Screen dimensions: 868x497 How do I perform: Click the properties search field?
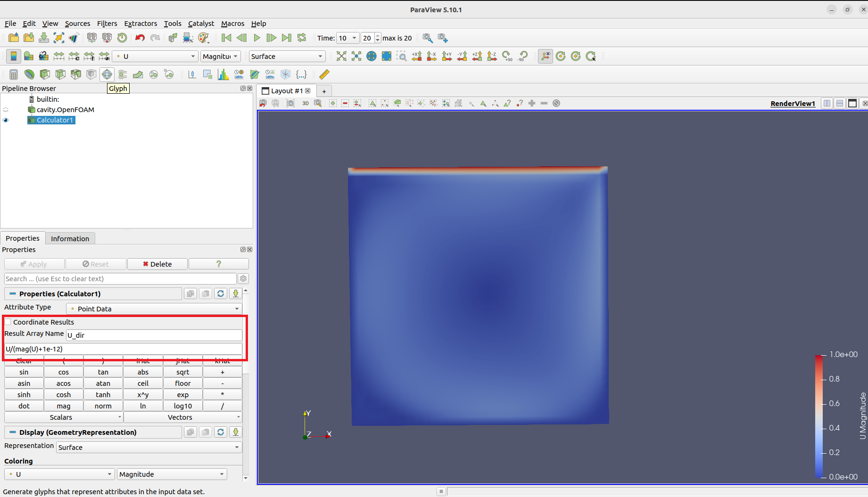tap(120, 279)
